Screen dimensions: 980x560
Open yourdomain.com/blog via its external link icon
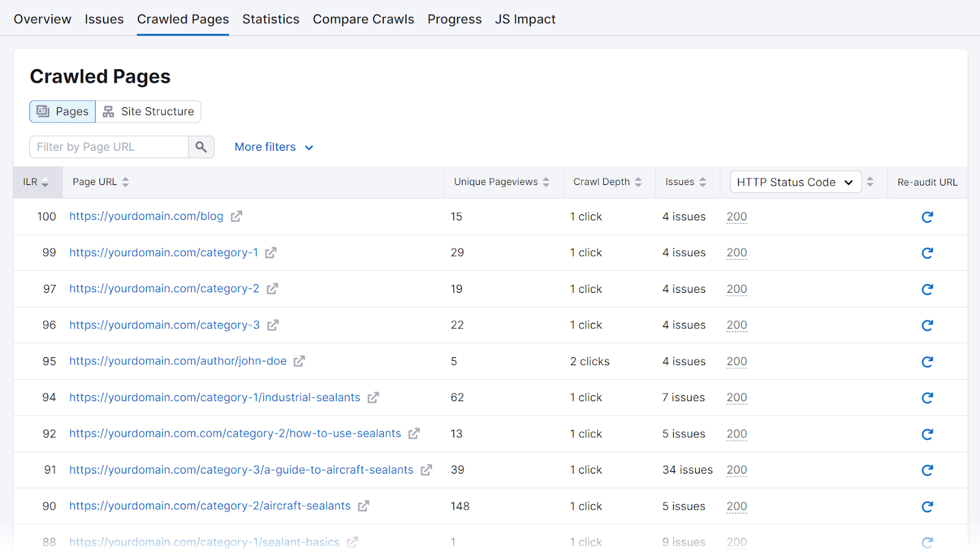[x=236, y=216]
